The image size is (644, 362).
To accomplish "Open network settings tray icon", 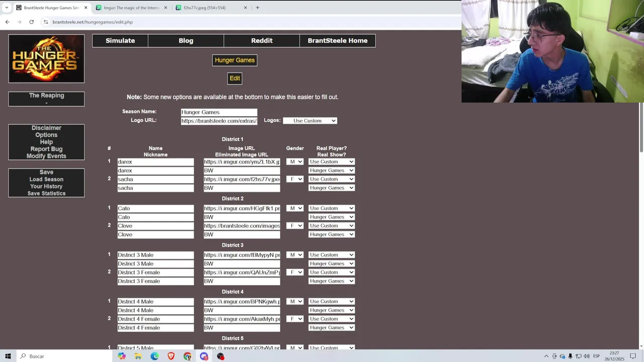I will pos(579,356).
